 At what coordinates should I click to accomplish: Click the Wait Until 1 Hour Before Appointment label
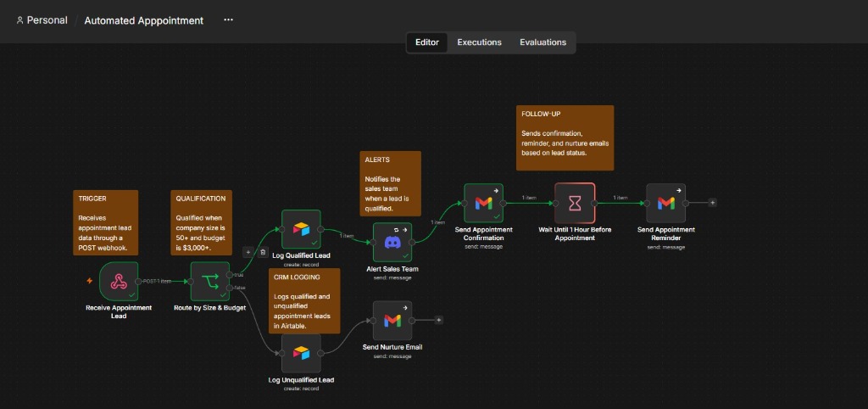[x=576, y=233]
